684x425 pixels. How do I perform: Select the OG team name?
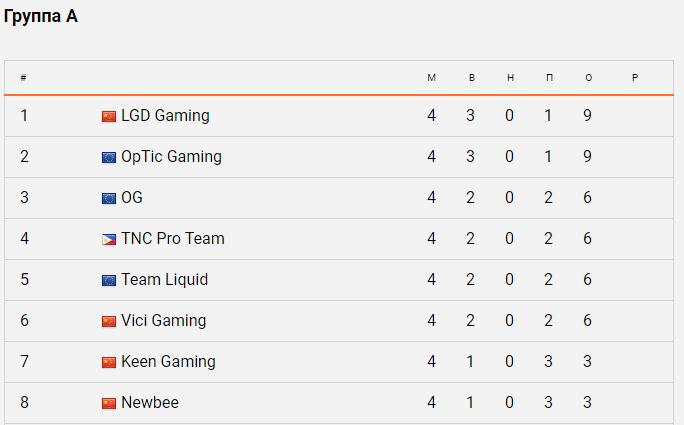132,198
